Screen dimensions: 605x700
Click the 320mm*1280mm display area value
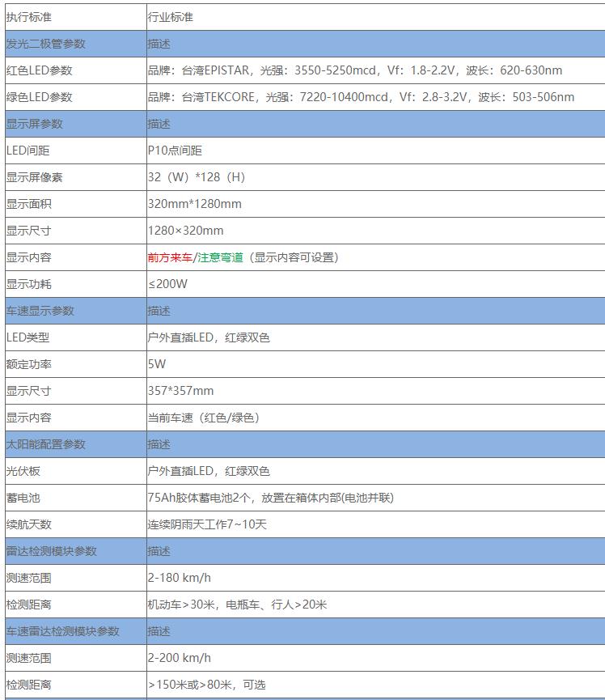[194, 204]
